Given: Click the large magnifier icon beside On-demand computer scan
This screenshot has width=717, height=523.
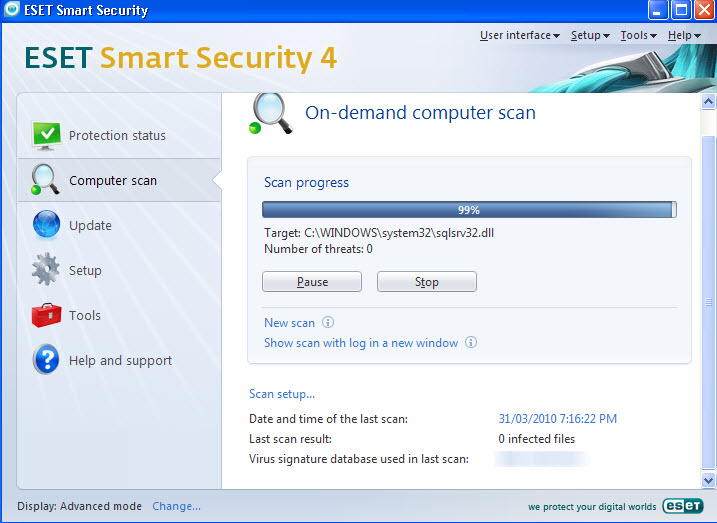Looking at the screenshot, I should point(271,113).
